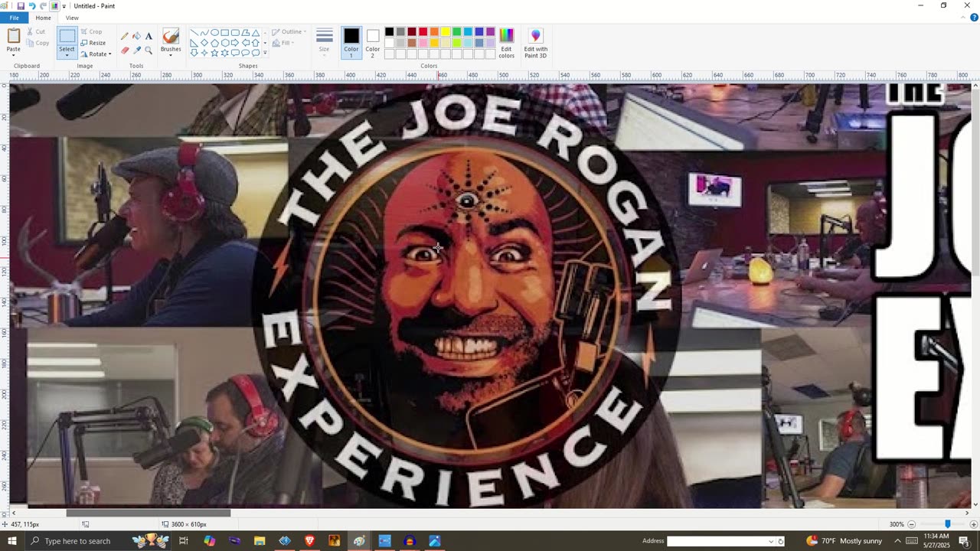980x551 pixels.
Task: Choose the Five-point star shape
Action: tap(215, 53)
